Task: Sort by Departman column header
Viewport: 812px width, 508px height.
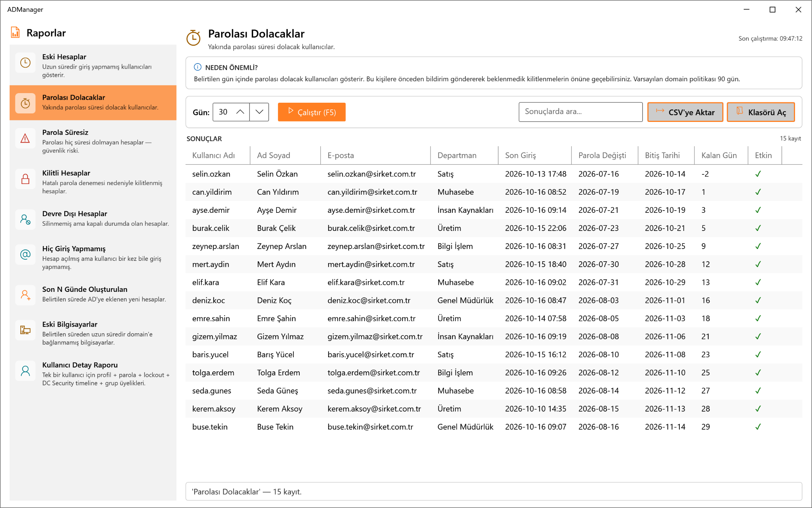Action: click(x=464, y=155)
